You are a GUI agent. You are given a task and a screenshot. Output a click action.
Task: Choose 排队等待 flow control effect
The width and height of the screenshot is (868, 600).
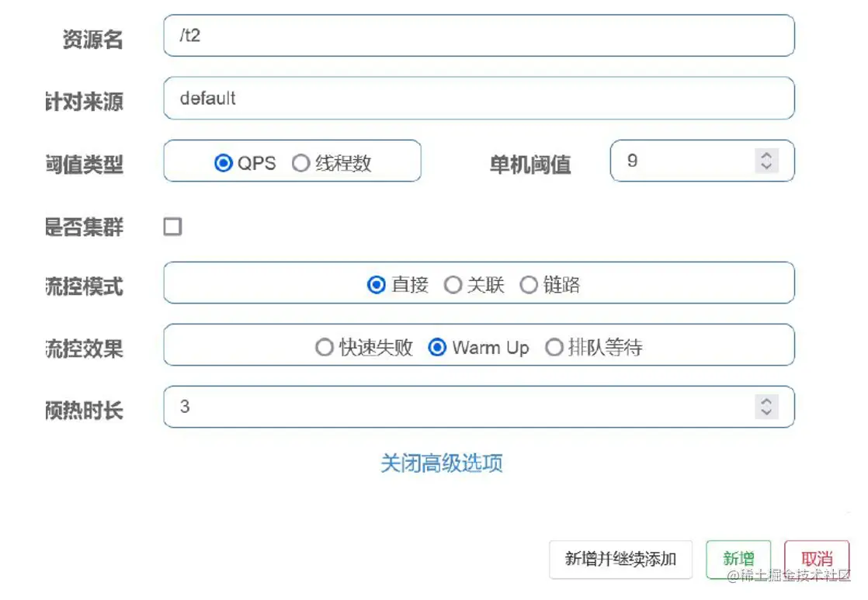[554, 348]
